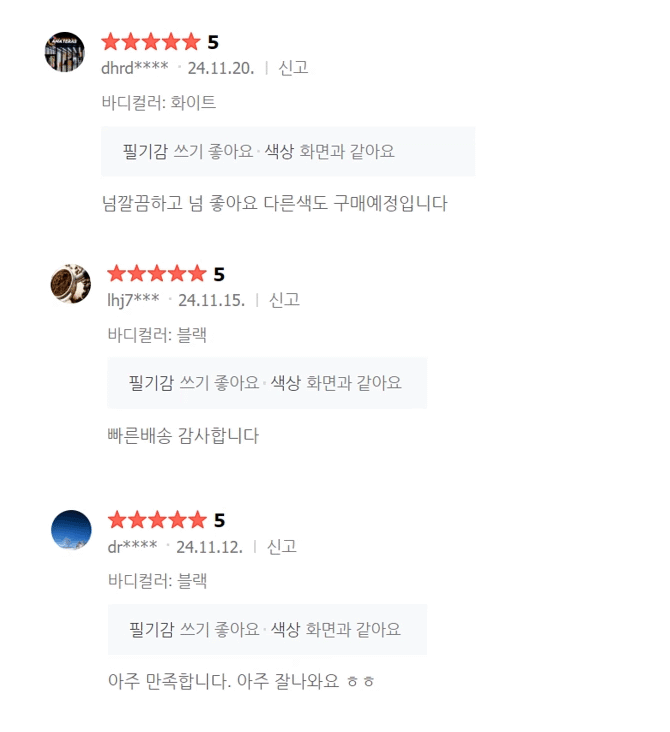Click lhj7*** reviewer coffee avatar

point(71,283)
